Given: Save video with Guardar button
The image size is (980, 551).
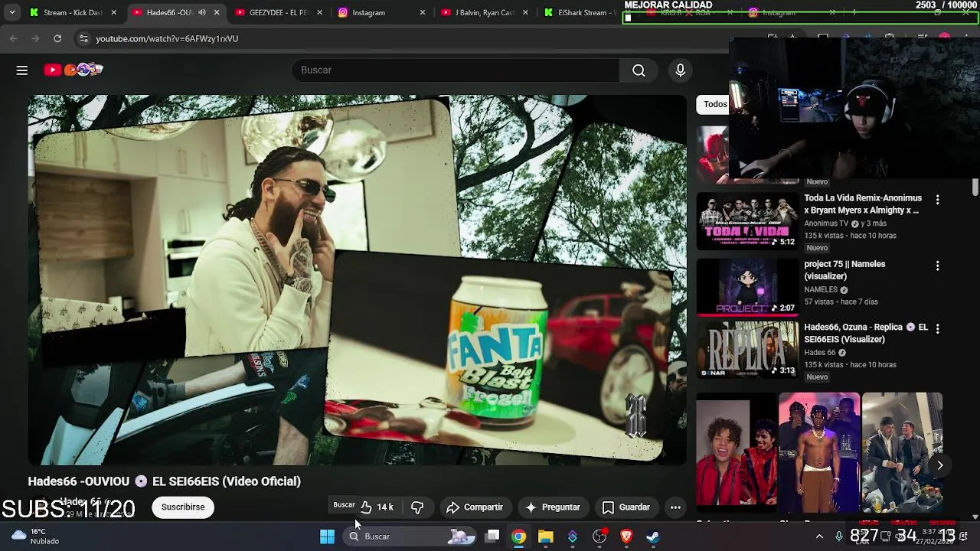Looking at the screenshot, I should [626, 507].
